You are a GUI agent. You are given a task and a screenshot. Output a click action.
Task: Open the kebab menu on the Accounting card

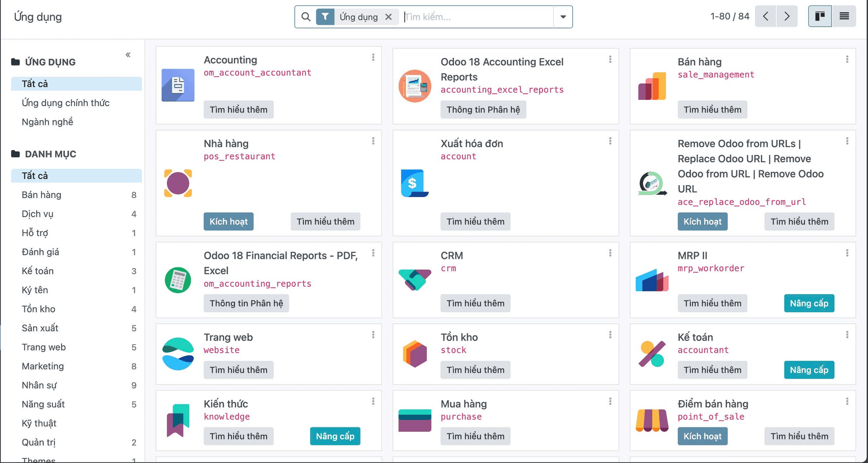pos(373,57)
